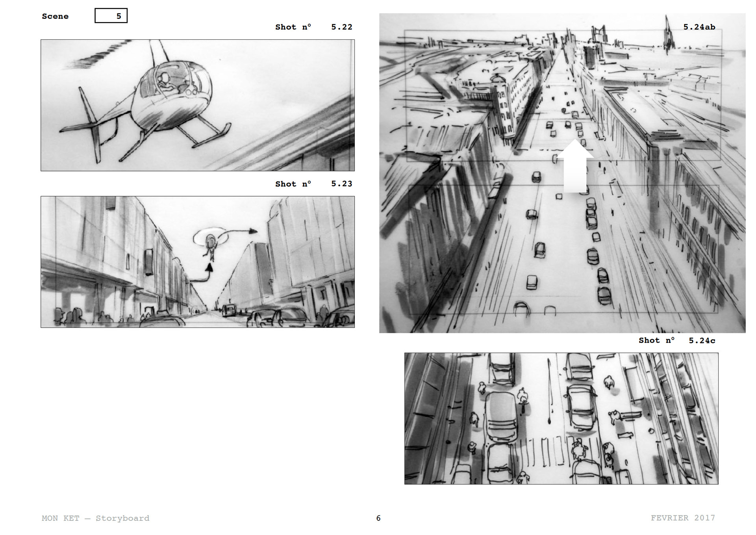Click the Shot n° 5.23 label
Screen dimensions: 756x535
(313, 184)
